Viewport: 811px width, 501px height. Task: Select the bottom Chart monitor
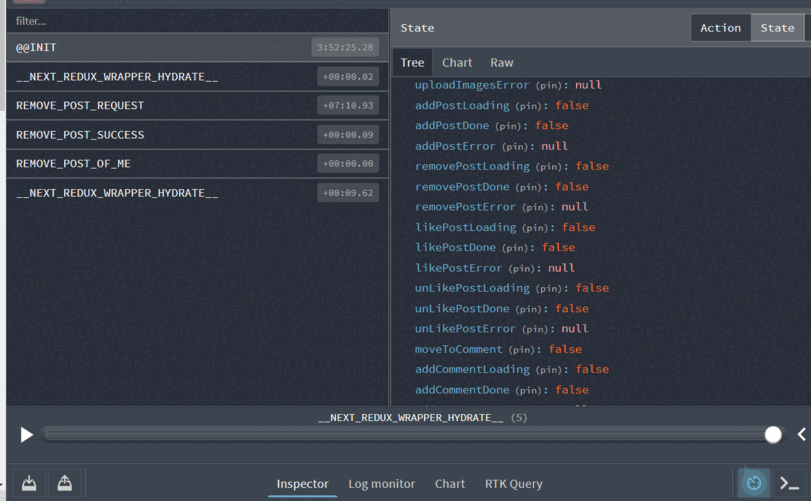pos(450,484)
